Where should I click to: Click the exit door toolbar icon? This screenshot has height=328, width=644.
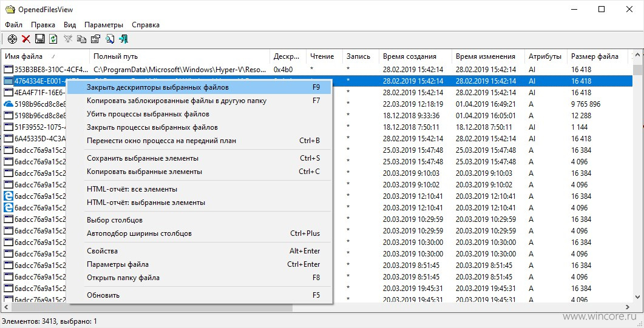click(123, 39)
